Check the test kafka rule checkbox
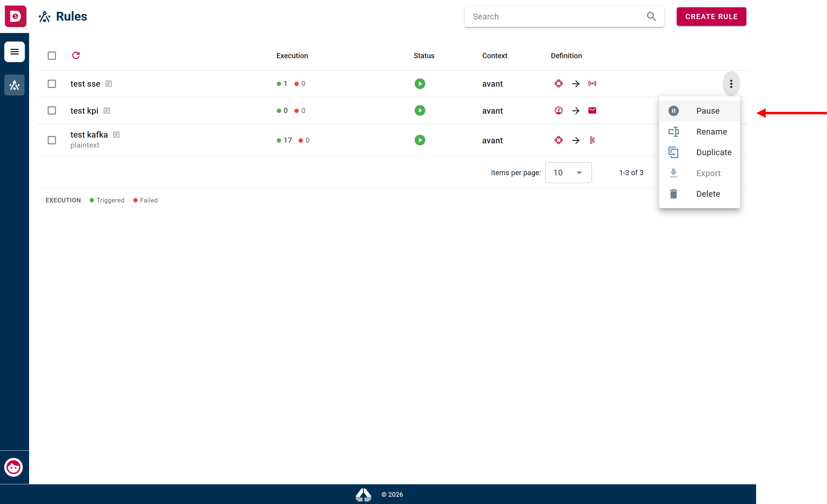Viewport: 827px width, 504px height. (52, 140)
